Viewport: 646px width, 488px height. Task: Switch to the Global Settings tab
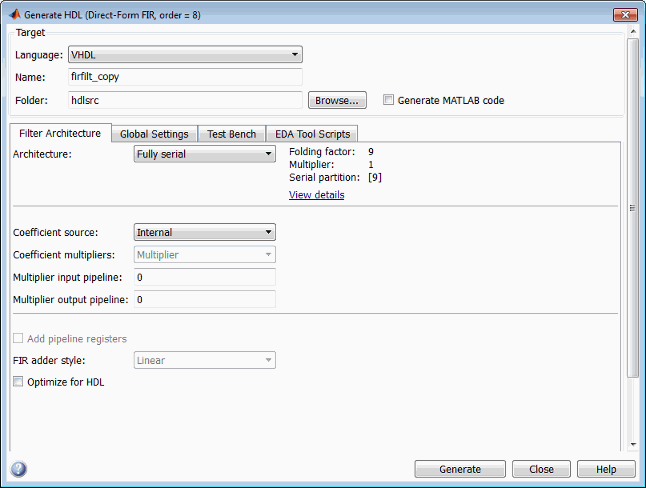click(x=154, y=134)
